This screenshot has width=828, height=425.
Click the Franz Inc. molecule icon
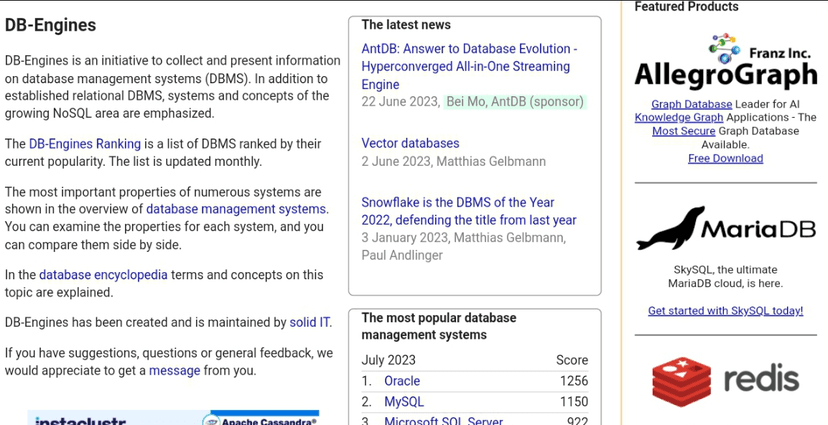coord(722,44)
